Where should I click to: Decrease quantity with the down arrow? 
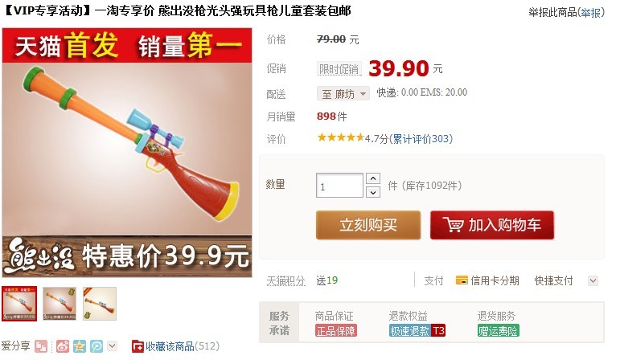373,192
